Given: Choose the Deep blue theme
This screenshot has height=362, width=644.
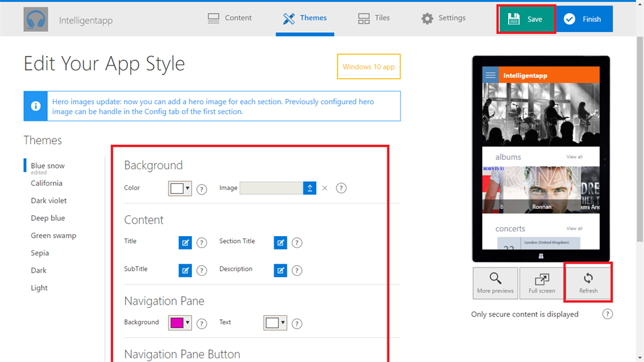Looking at the screenshot, I should [48, 218].
